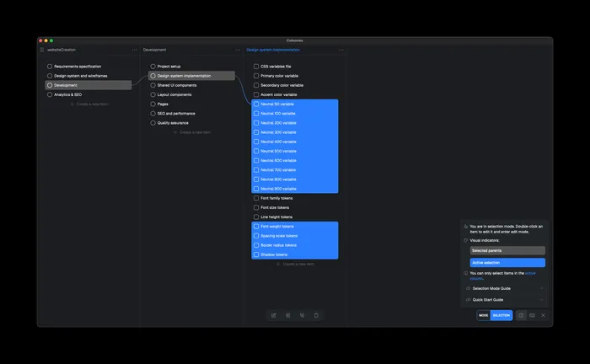Screen dimensions: 590x364
Task: Select the Neutral 500 variable row
Action: click(x=295, y=151)
